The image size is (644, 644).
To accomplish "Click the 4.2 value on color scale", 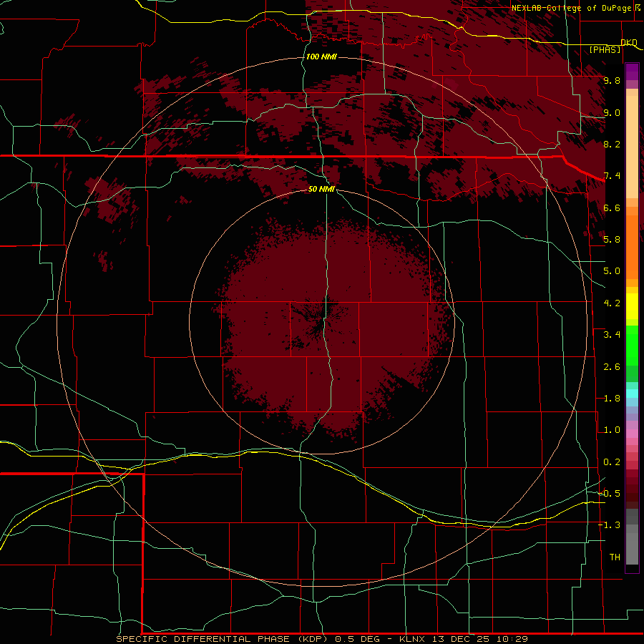I will (x=612, y=303).
